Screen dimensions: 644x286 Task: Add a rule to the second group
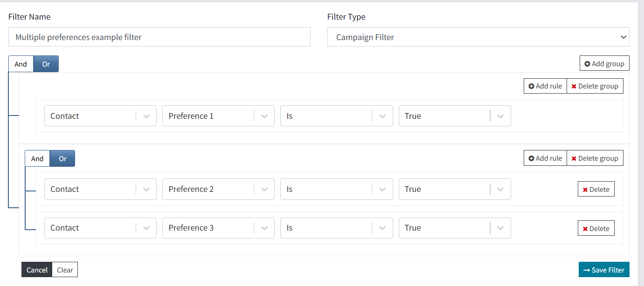(x=545, y=158)
